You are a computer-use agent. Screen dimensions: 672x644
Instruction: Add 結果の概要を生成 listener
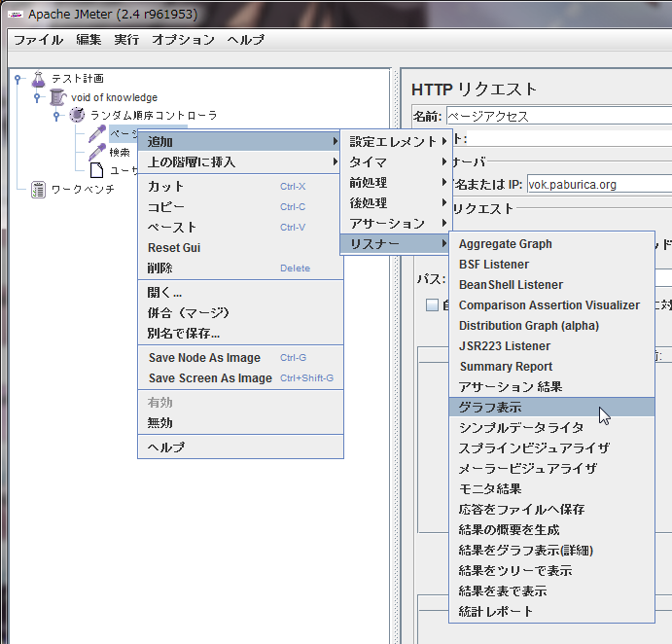click(552, 530)
